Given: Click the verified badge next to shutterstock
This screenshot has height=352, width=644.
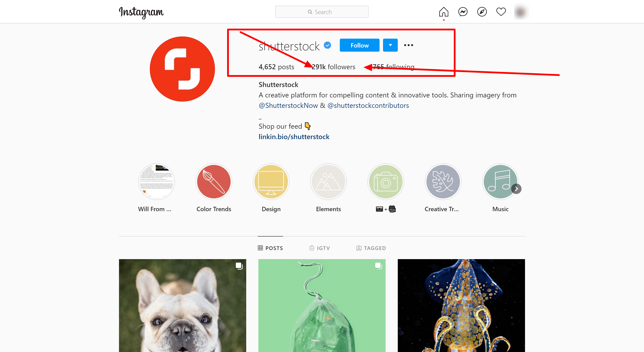Looking at the screenshot, I should pyautogui.click(x=327, y=45).
